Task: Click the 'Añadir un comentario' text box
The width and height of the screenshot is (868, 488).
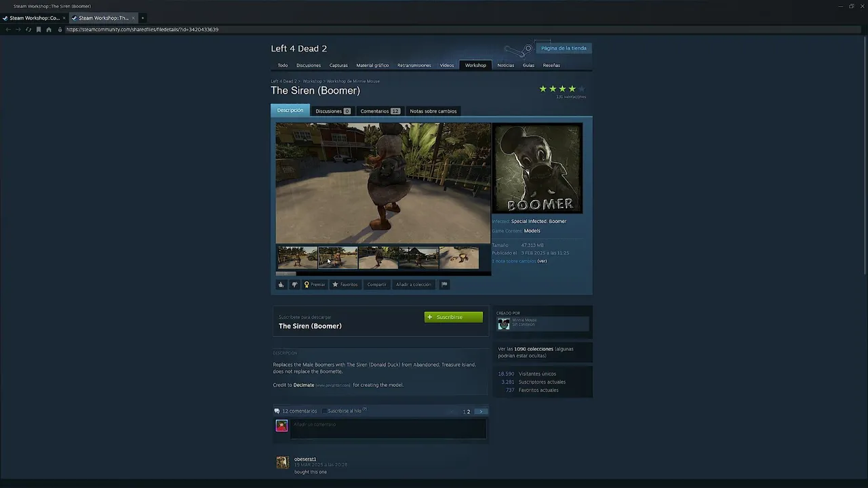Action: [388, 428]
